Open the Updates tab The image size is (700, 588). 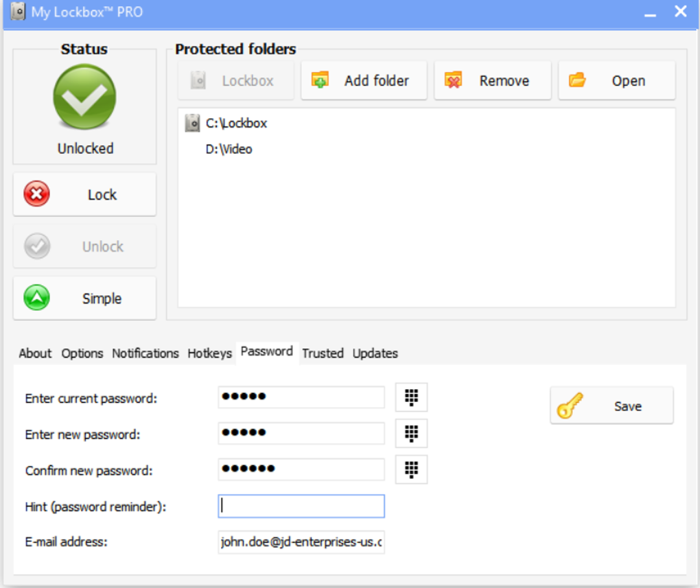[x=375, y=353]
